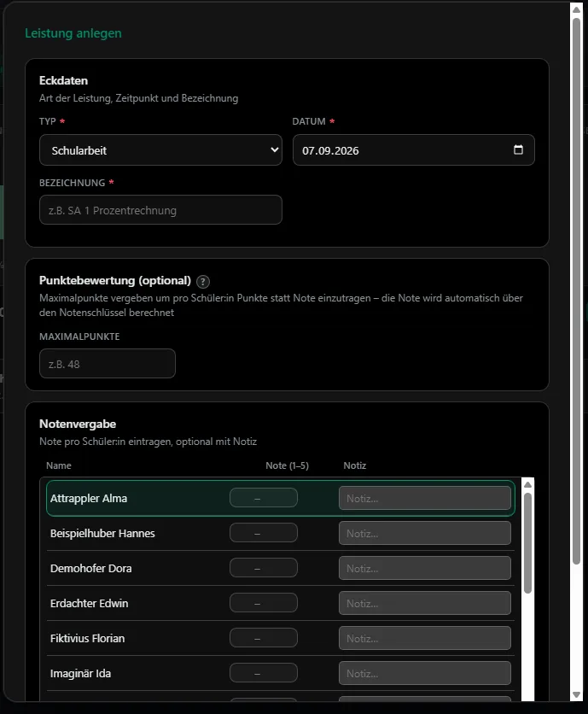Select the grade field for Beispielhuber Hannes
This screenshot has width=588, height=714.
[264, 533]
